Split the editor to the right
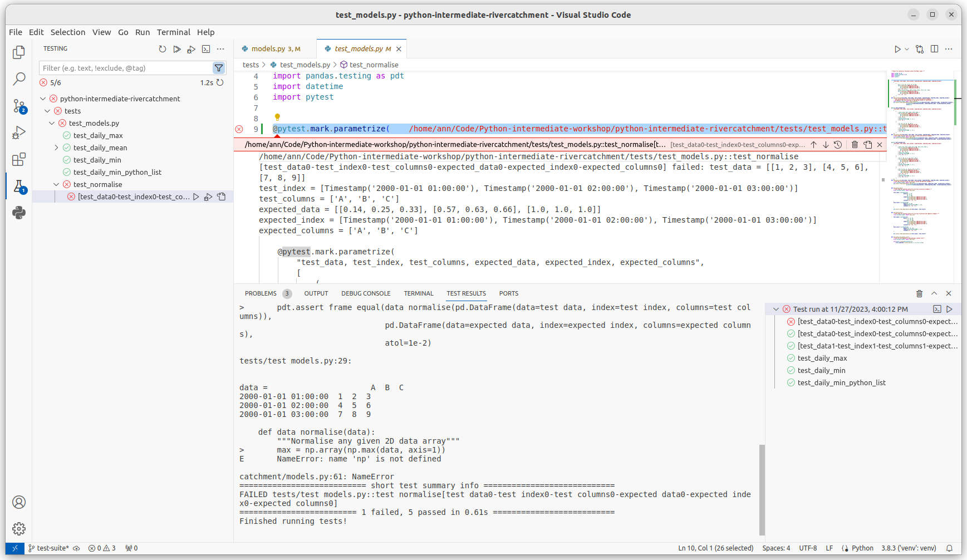The width and height of the screenshot is (967, 560). 934,49
